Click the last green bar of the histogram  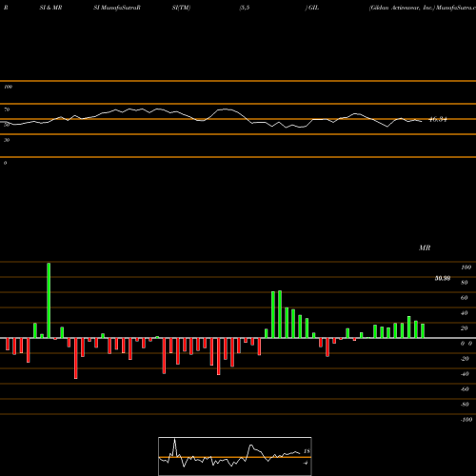(423, 330)
